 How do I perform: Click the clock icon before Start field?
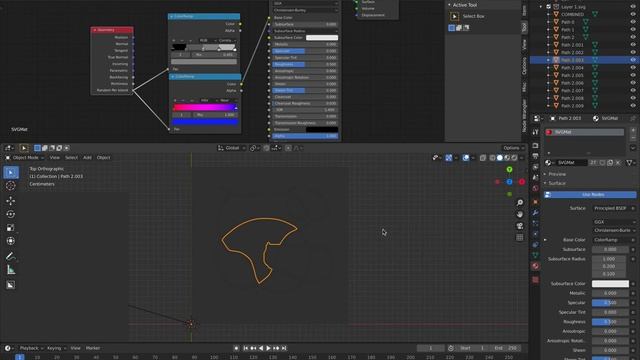pos(451,348)
